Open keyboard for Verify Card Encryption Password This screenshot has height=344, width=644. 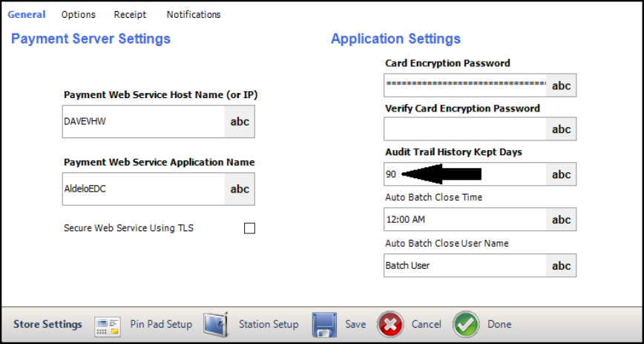[561, 129]
